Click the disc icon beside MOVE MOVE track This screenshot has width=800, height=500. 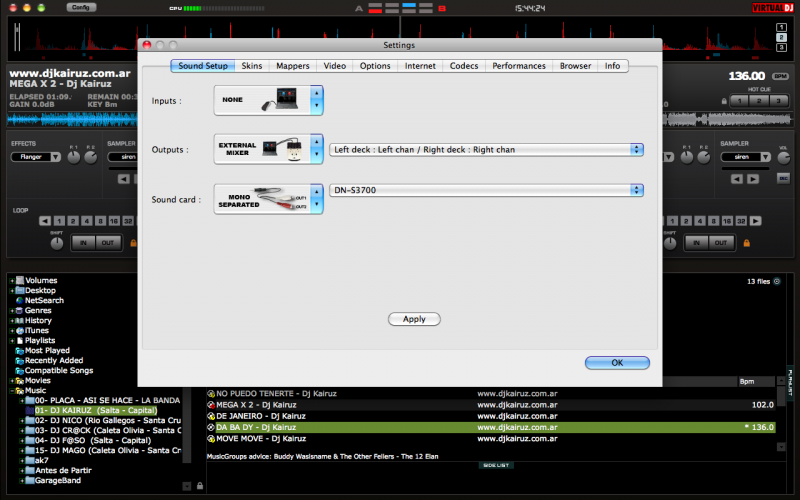(211, 438)
